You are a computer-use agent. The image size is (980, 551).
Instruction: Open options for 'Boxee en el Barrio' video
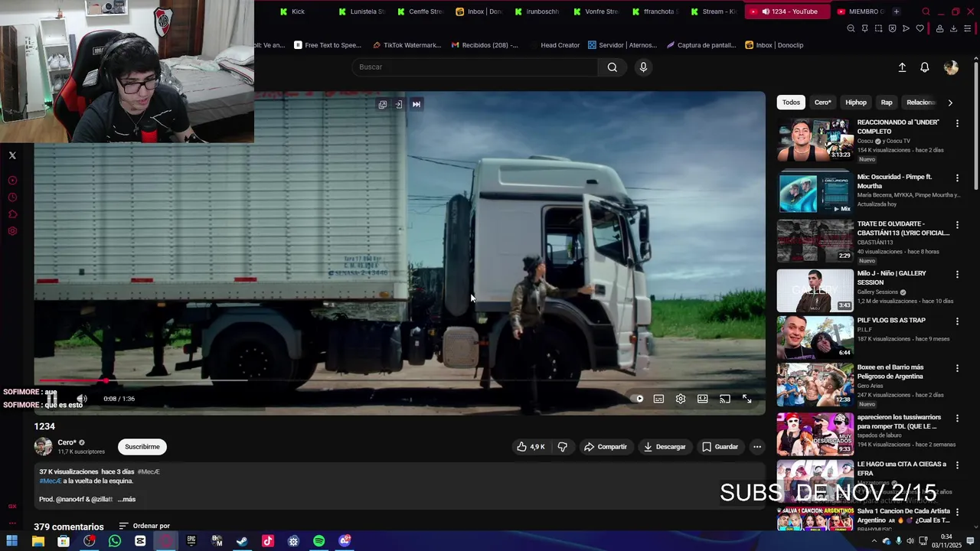pos(957,368)
